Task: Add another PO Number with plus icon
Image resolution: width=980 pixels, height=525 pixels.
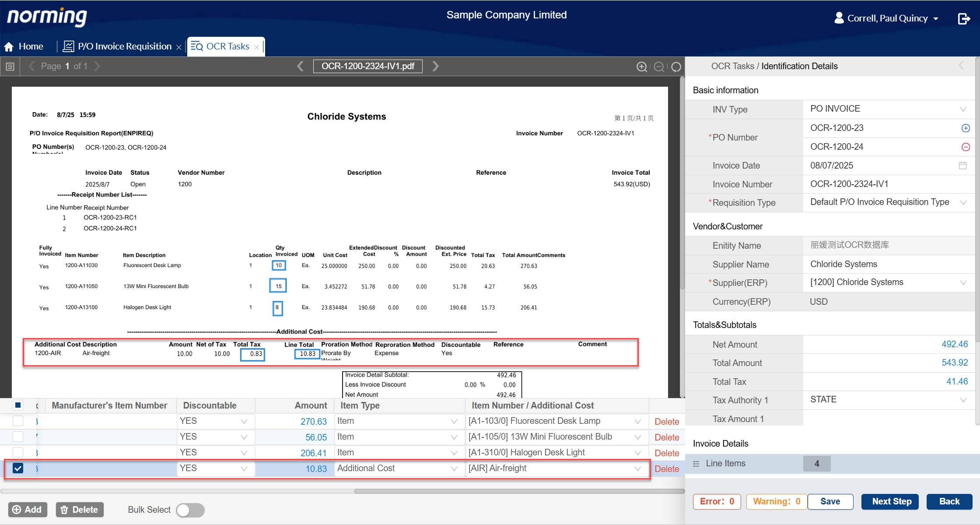Action: click(966, 128)
